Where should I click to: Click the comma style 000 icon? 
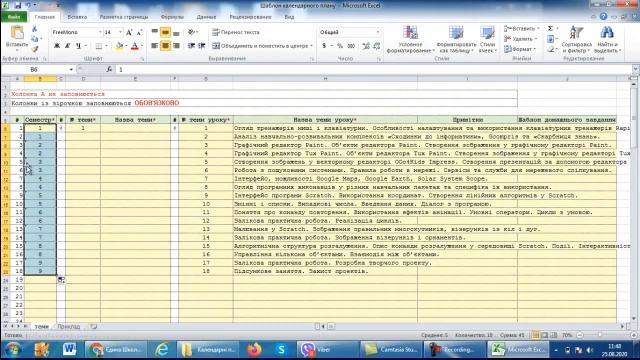[351, 46]
